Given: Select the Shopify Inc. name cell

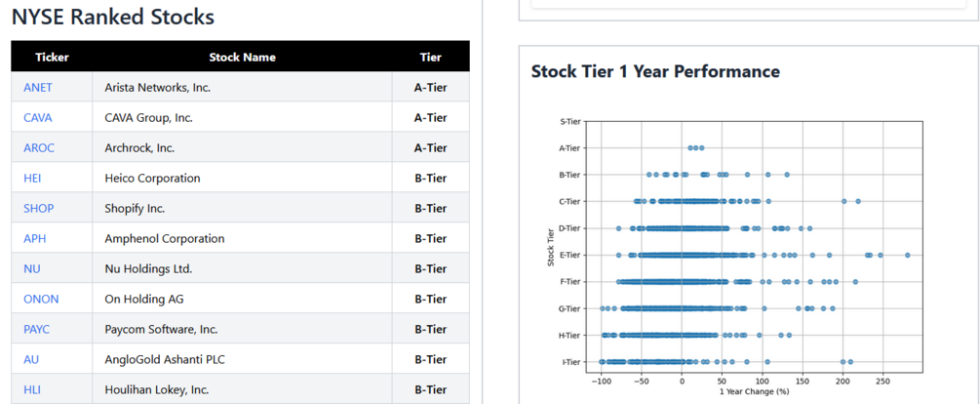Looking at the screenshot, I should [135, 209].
